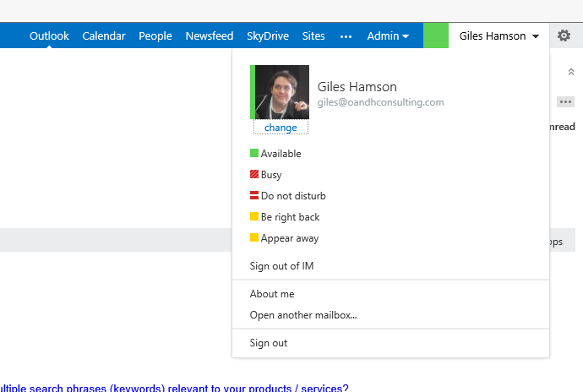This screenshot has width=583, height=392.
Task: Set status to Do not disturb
Action: pyautogui.click(x=292, y=196)
